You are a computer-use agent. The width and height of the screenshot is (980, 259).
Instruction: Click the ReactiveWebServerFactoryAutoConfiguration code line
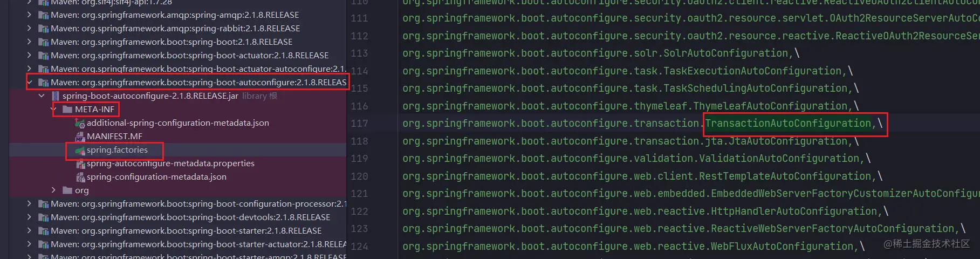684,229
